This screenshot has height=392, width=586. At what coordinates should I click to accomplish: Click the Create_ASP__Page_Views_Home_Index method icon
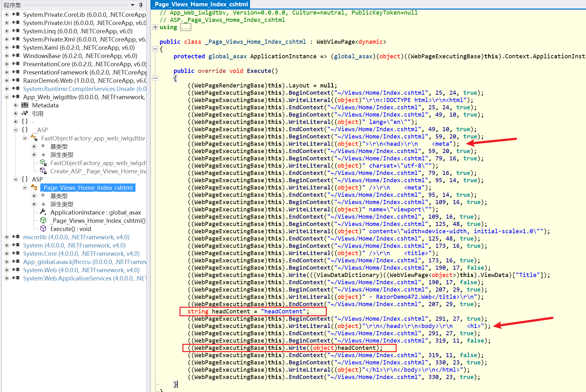click(43, 171)
